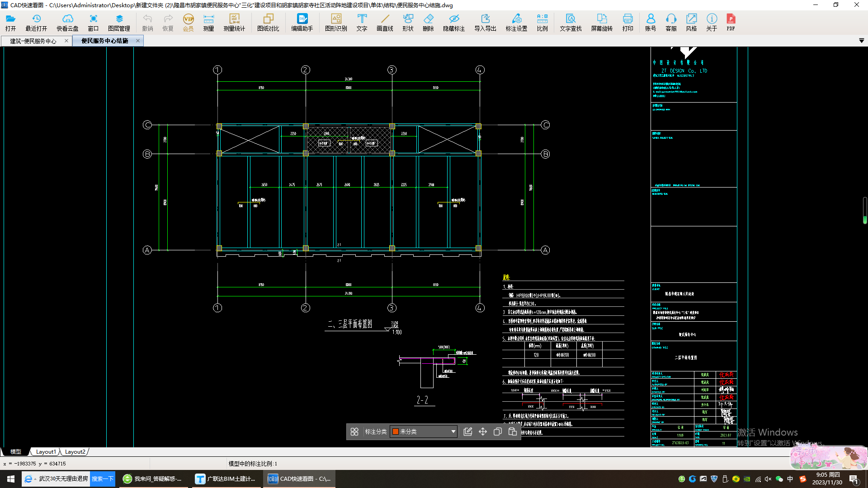The height and width of the screenshot is (488, 868).
Task: Select the 文字 text tool
Action: [x=362, y=22]
